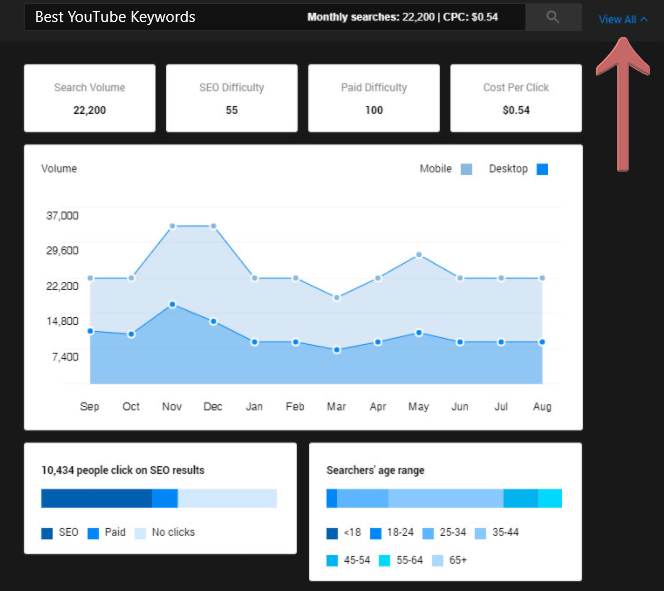Click the 25-34 age legend swatch
Screen dimensions: 664x591
tap(428, 533)
